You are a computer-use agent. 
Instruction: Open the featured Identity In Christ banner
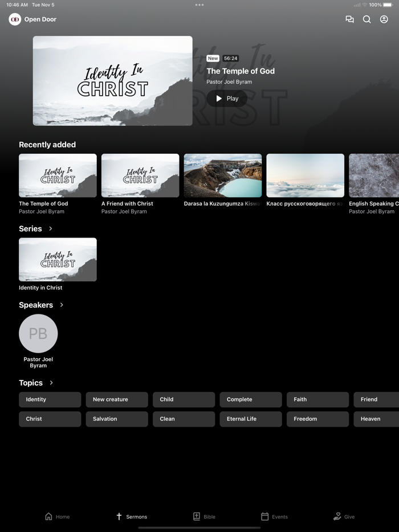point(113,81)
